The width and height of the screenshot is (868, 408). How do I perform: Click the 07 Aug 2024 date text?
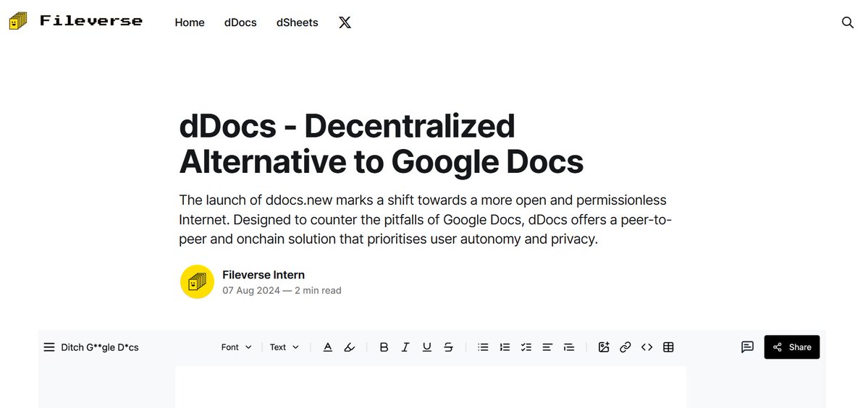(251, 290)
